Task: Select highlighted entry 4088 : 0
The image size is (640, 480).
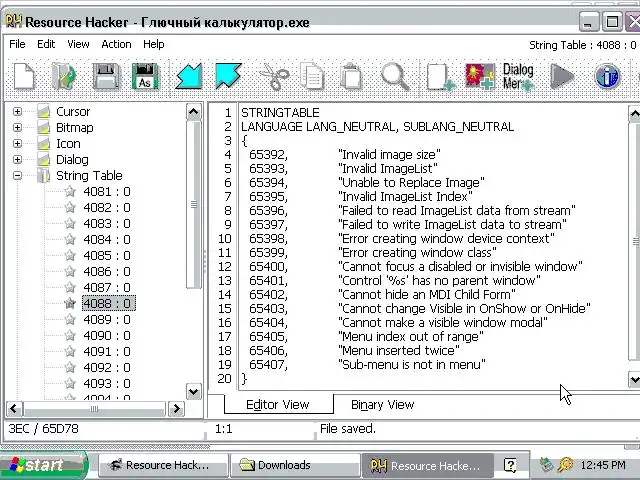Action: coord(108,303)
